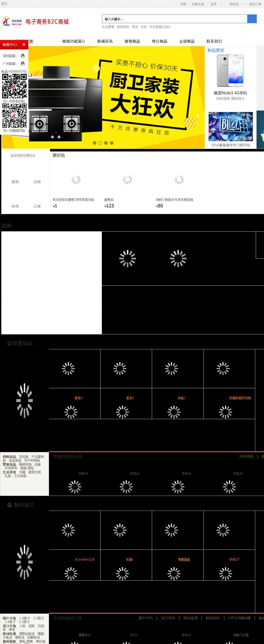Open the 套装1 product link
Viewport: 264px width, 644px height.
[x=130, y=398]
